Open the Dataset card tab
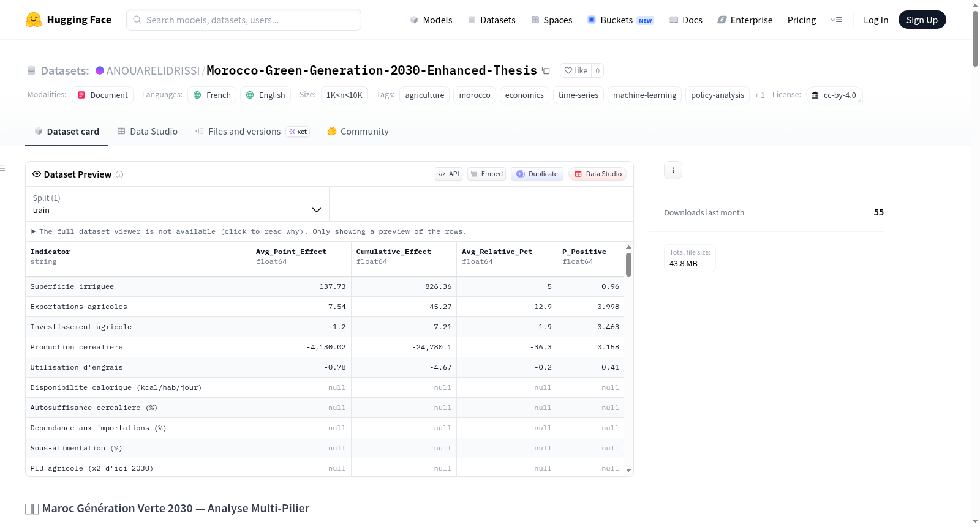This screenshot has height=527, width=980. (66, 131)
